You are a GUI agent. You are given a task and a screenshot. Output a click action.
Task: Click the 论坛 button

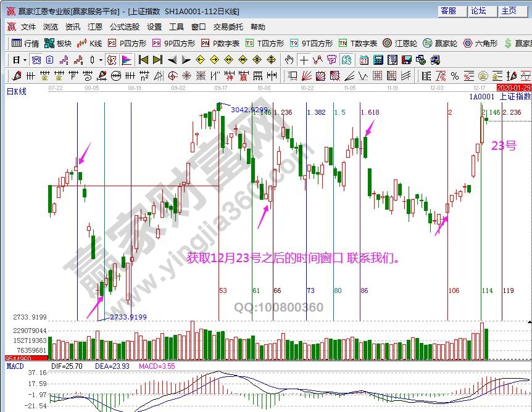[x=478, y=10]
